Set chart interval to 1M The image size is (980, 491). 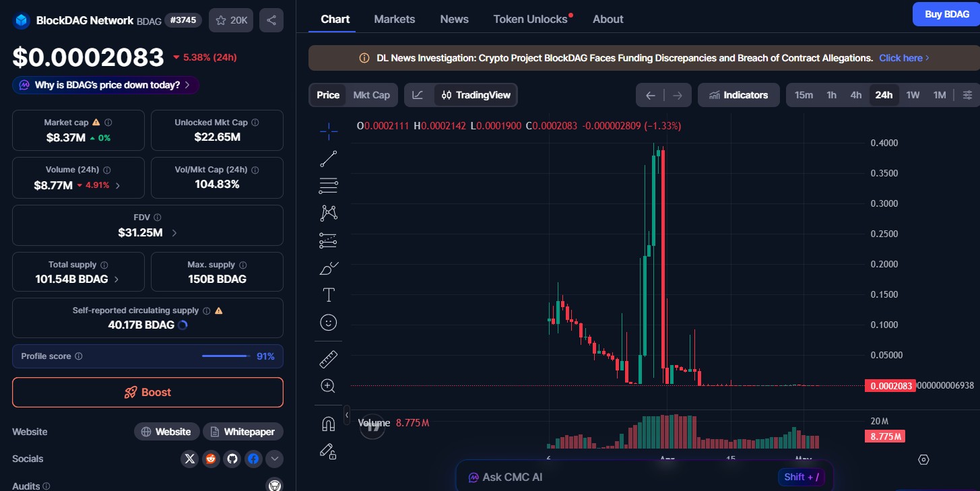pyautogui.click(x=940, y=95)
